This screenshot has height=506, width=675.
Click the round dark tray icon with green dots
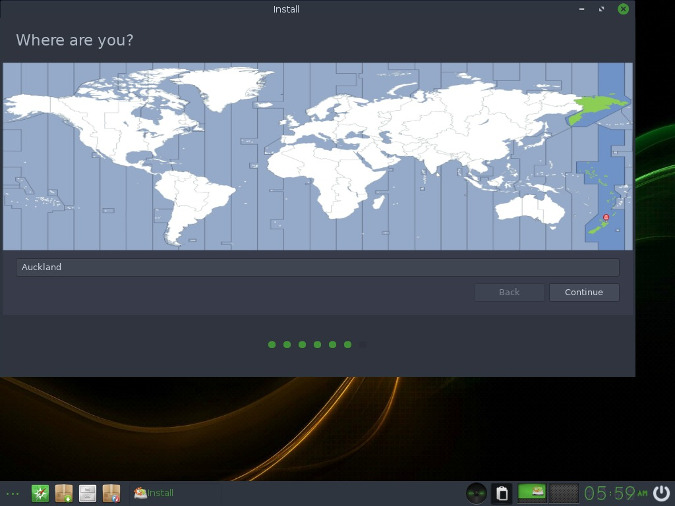pyautogui.click(x=477, y=493)
